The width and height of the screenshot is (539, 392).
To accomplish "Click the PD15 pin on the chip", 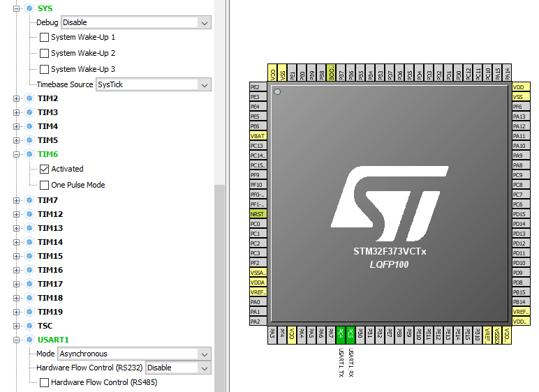I will click(x=521, y=214).
